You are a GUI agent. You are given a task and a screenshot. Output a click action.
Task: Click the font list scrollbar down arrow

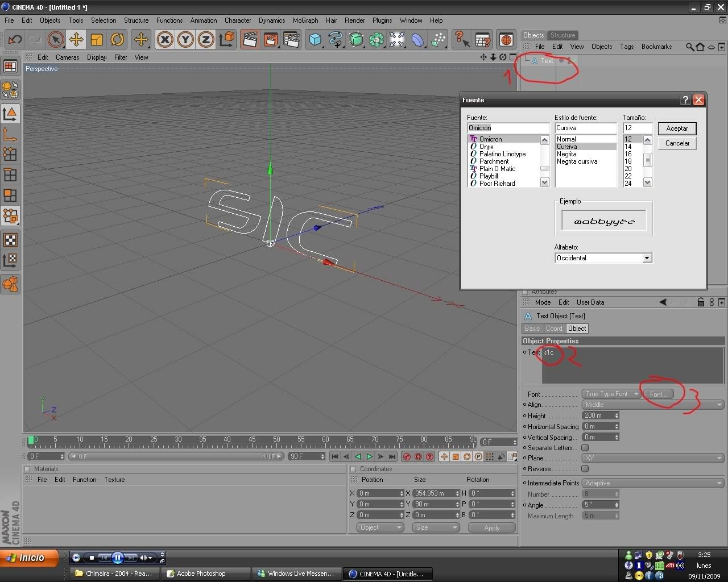(x=544, y=182)
